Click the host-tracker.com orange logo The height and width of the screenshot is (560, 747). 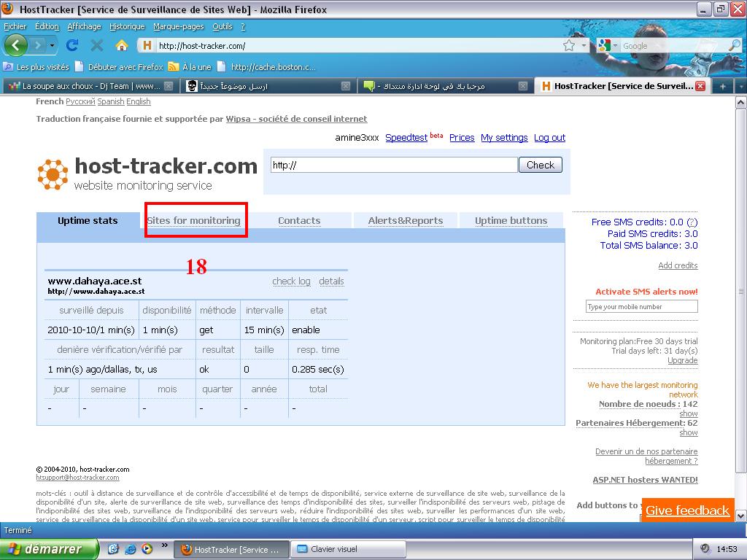(x=53, y=174)
